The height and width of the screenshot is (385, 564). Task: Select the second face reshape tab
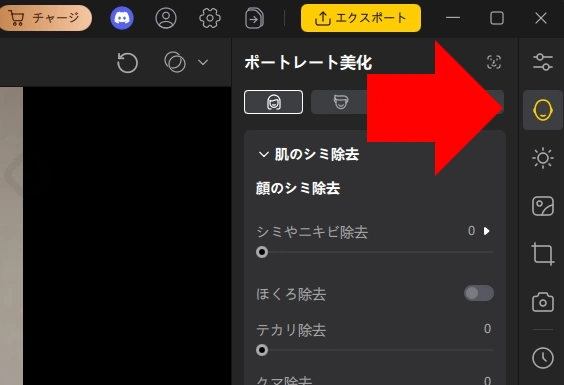(341, 102)
